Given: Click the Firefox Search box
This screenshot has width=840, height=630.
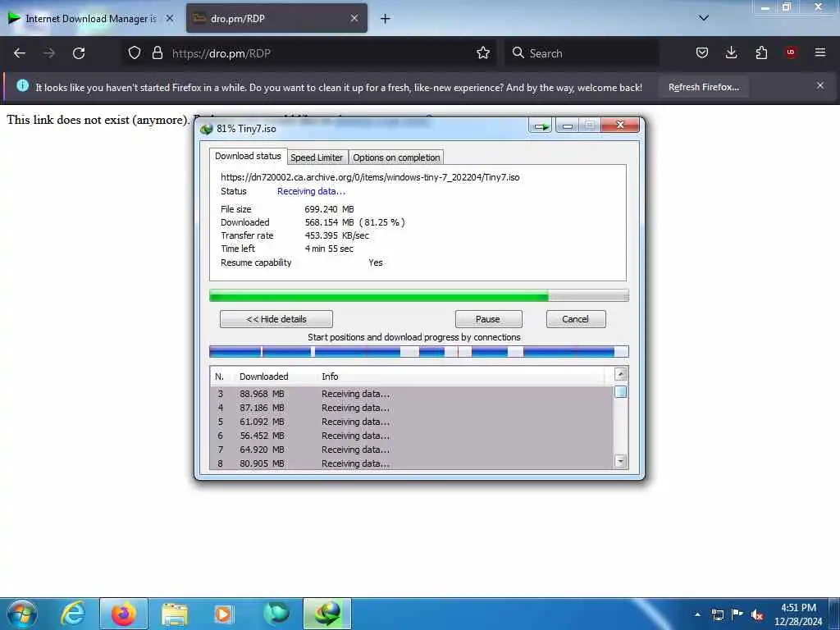Looking at the screenshot, I should [x=582, y=53].
